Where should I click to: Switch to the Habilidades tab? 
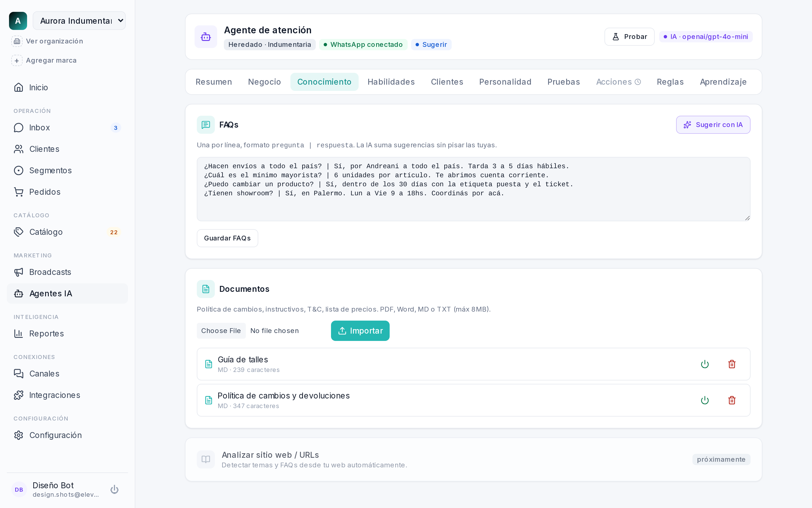pos(391,82)
